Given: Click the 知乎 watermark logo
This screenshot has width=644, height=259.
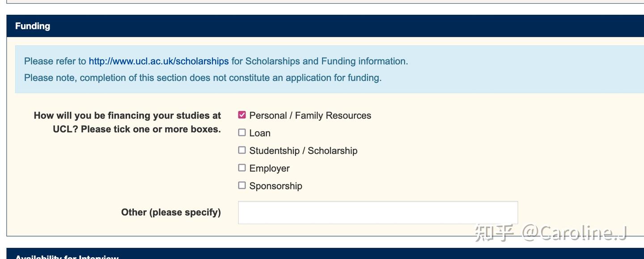Looking at the screenshot, I should point(494,233).
